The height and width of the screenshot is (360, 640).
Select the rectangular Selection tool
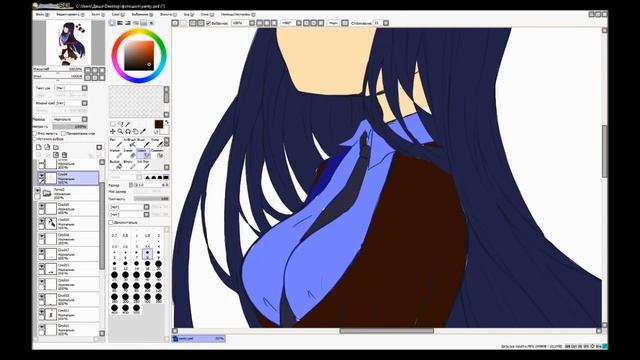[x=113, y=124]
